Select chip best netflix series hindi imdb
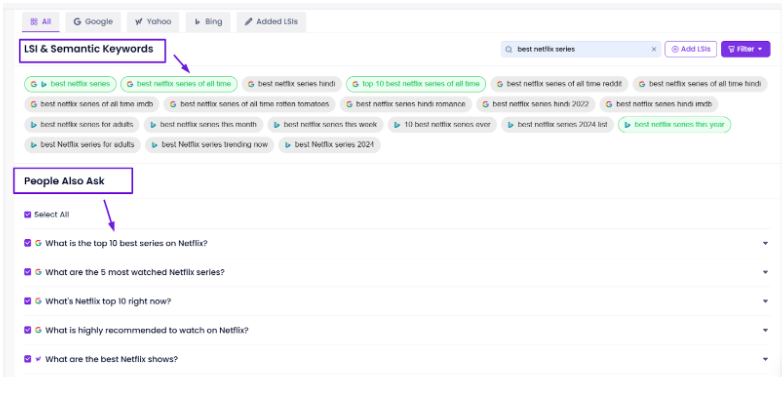Image resolution: width=782 pixels, height=415 pixels. [x=659, y=104]
